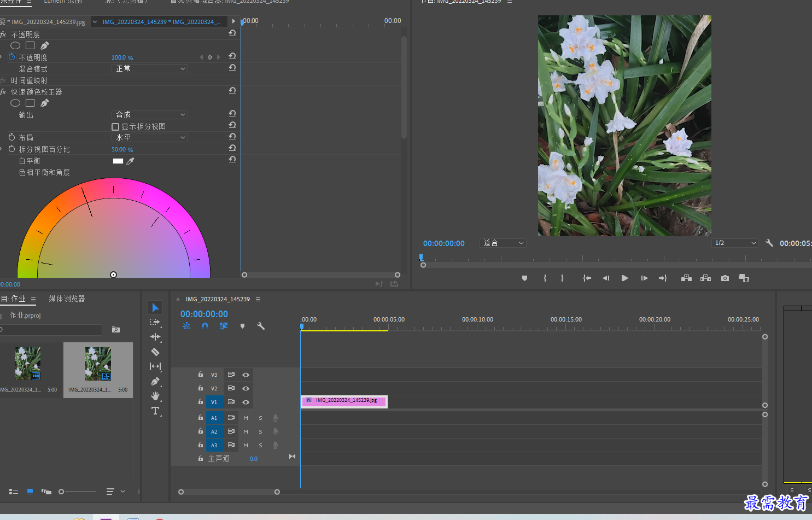812x520 pixels.
Task: Switch project panel to list view
Action: point(14,492)
